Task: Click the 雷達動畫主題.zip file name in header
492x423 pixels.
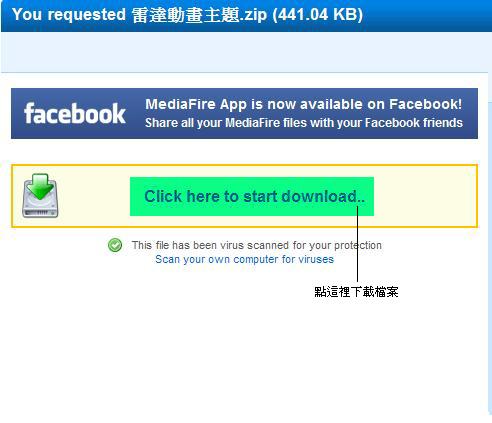Action: 199,15
